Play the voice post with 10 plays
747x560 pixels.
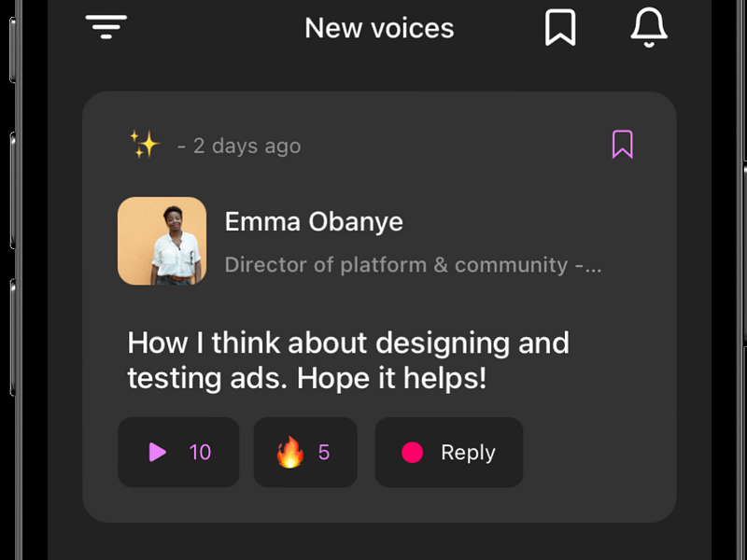178,453
